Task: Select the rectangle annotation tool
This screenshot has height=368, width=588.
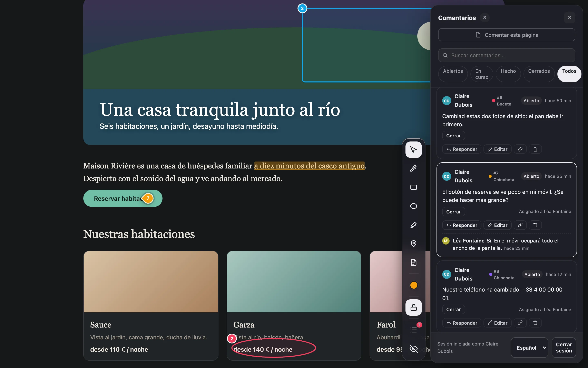Action: point(414,187)
